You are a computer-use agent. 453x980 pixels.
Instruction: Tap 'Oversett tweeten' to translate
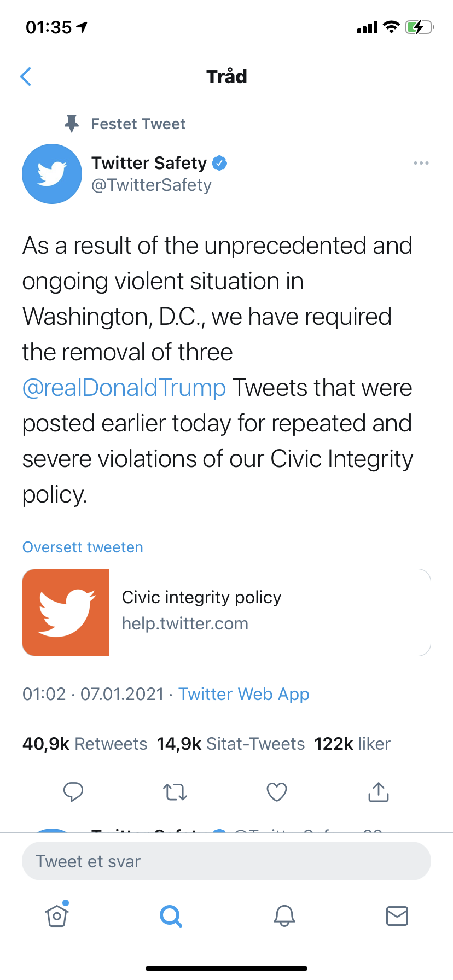(x=83, y=547)
